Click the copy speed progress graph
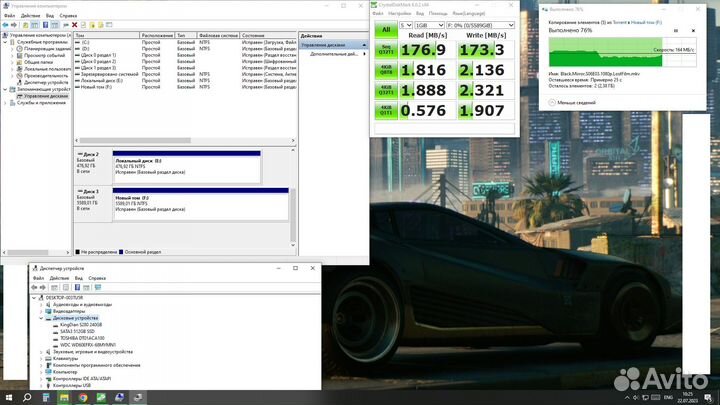This screenshot has height=405, width=720. (622, 52)
